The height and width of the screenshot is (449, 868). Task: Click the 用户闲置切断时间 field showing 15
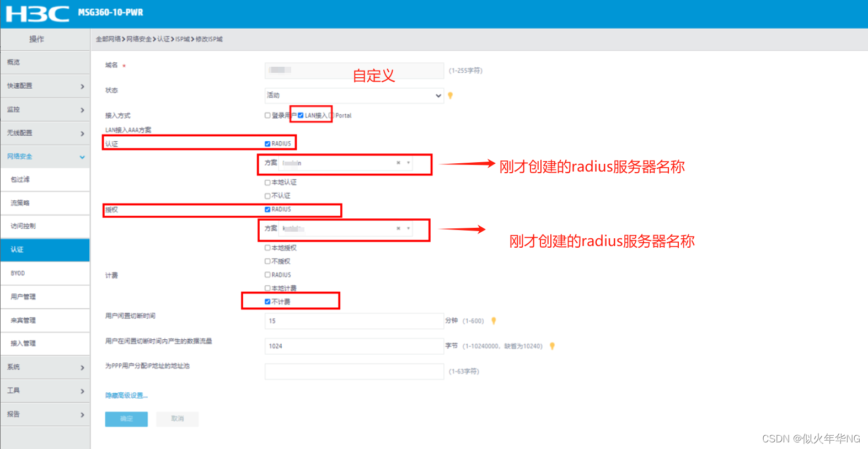pyautogui.click(x=354, y=321)
